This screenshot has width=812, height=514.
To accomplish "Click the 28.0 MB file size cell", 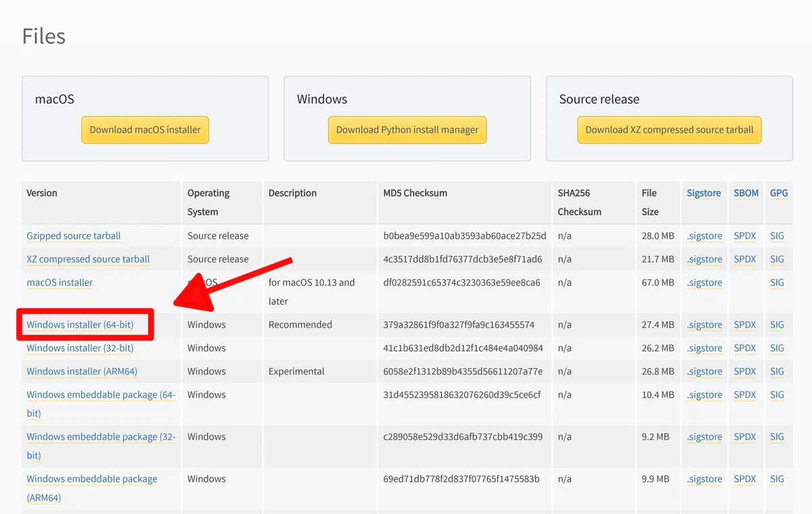I will tap(658, 236).
